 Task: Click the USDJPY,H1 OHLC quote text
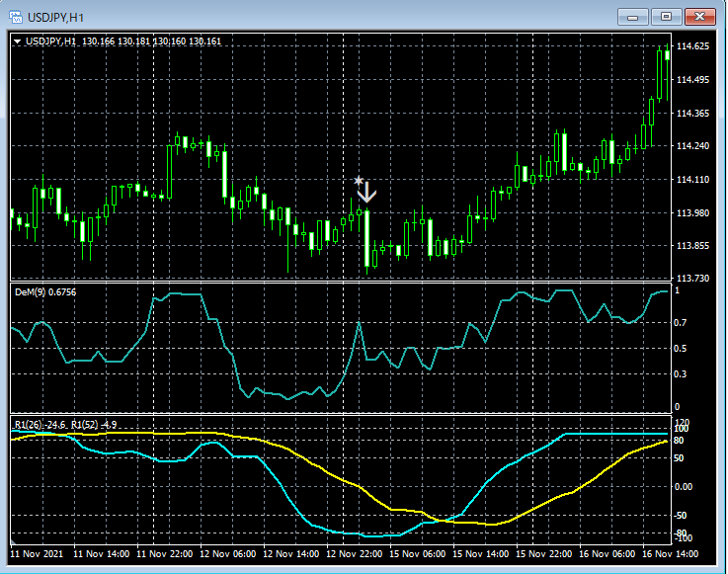(123, 41)
